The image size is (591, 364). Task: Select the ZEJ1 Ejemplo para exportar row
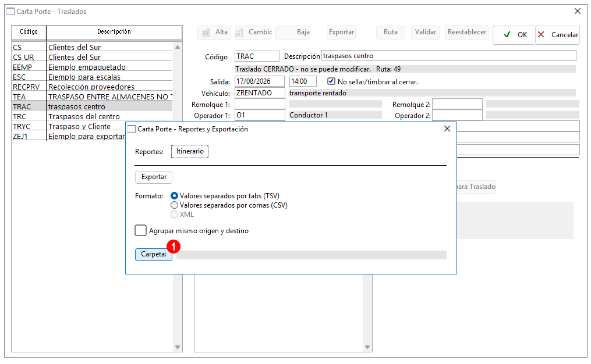point(69,136)
